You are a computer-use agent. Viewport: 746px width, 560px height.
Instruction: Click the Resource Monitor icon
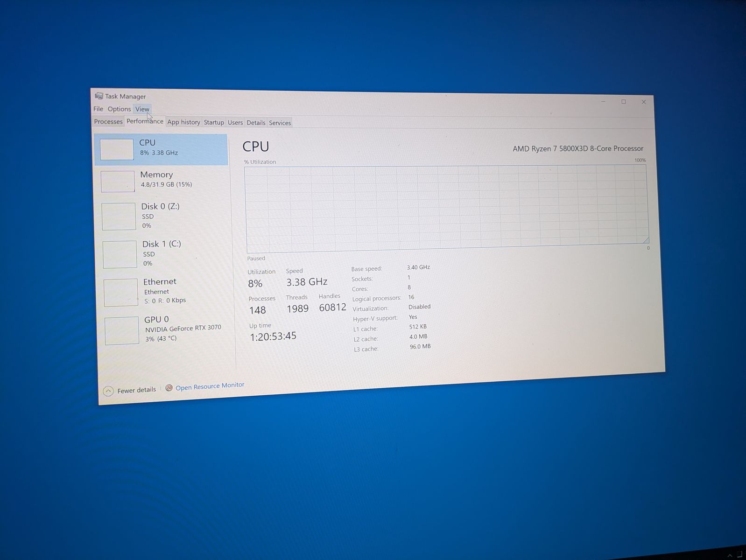(x=169, y=388)
